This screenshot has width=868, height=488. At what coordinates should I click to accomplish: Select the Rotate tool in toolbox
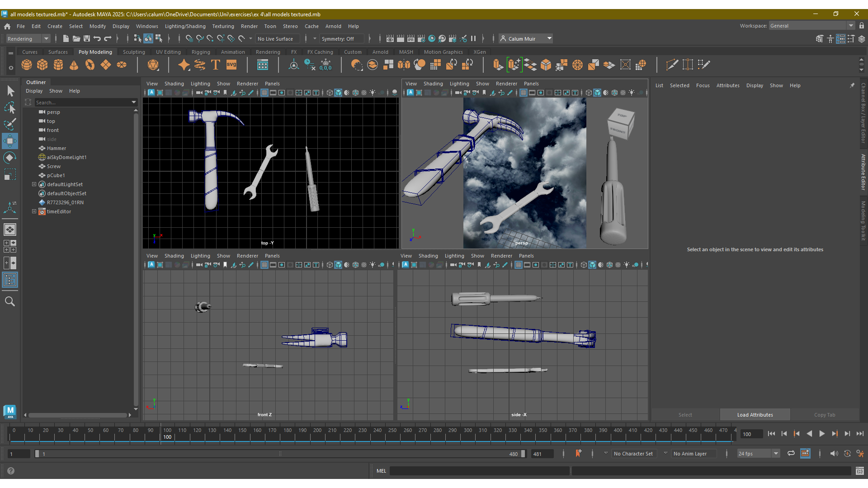[x=10, y=158]
